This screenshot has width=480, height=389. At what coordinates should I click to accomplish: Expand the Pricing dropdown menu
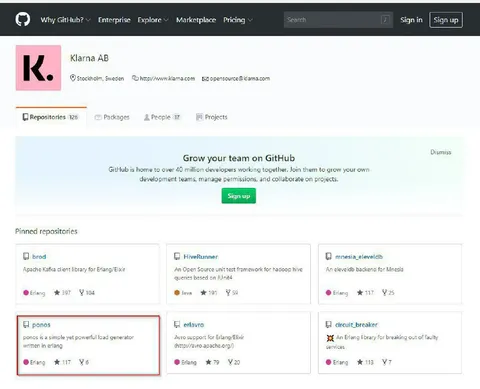237,20
